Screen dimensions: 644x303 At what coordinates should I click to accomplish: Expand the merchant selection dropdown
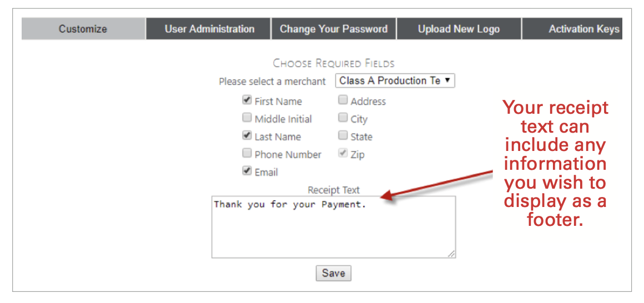click(395, 81)
